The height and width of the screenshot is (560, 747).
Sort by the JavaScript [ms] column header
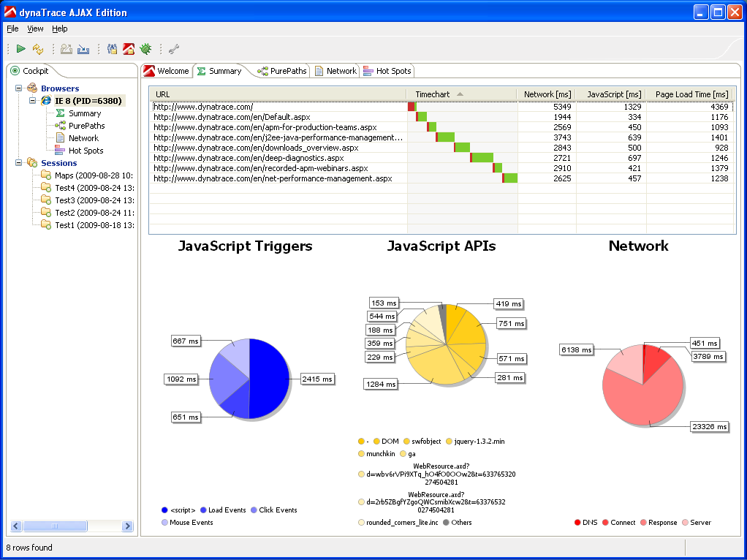[611, 94]
